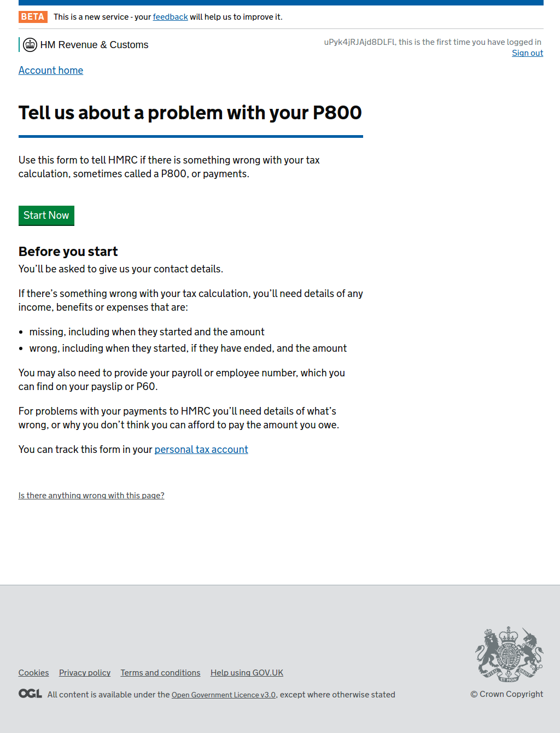Open Terms and conditions link
This screenshot has width=560, height=733.
point(160,673)
